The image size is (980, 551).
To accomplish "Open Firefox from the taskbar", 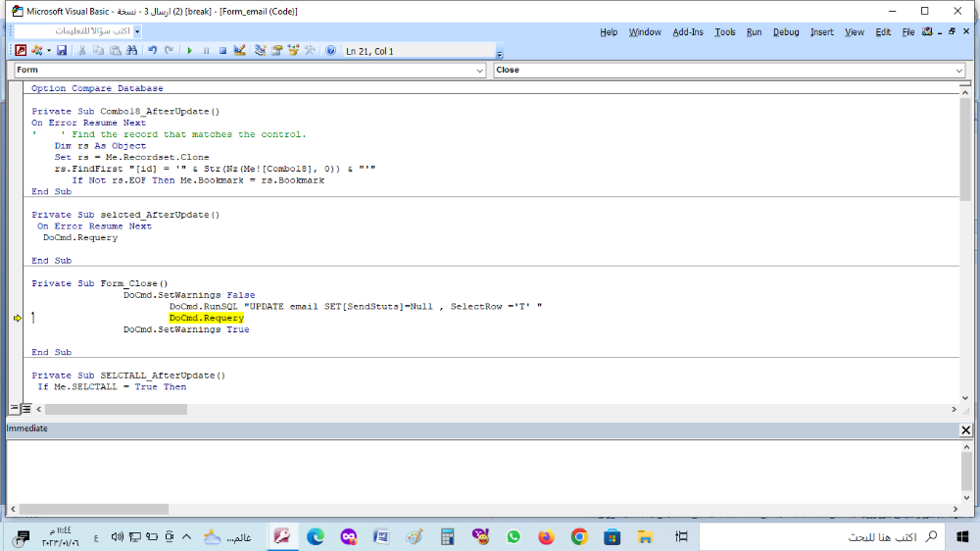I will [546, 536].
